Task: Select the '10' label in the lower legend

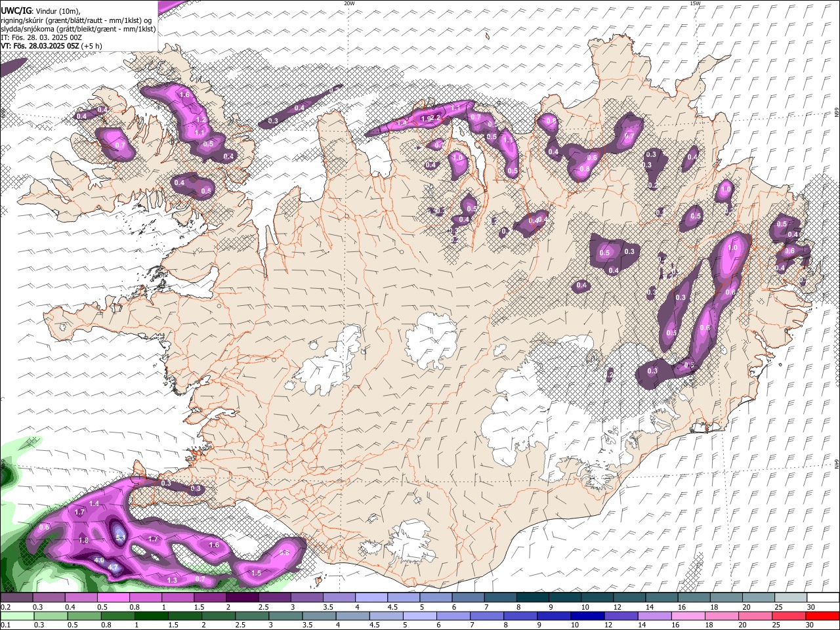Action: 575,625
